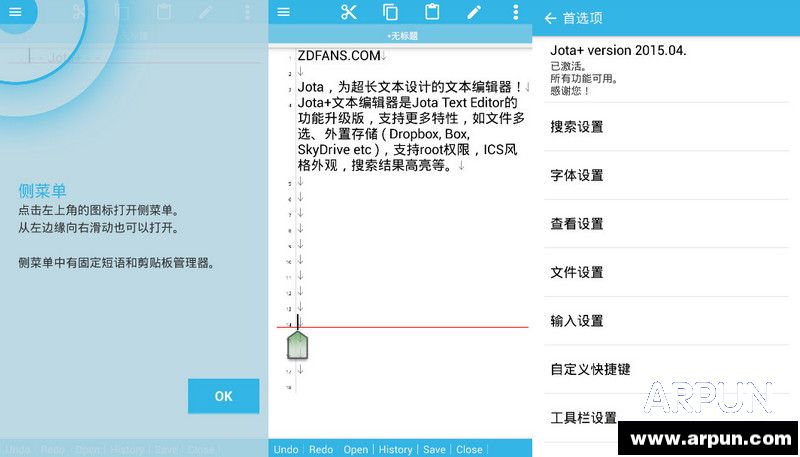The width and height of the screenshot is (800, 457).
Task: Click the 首选项 preferences title
Action: click(582, 18)
